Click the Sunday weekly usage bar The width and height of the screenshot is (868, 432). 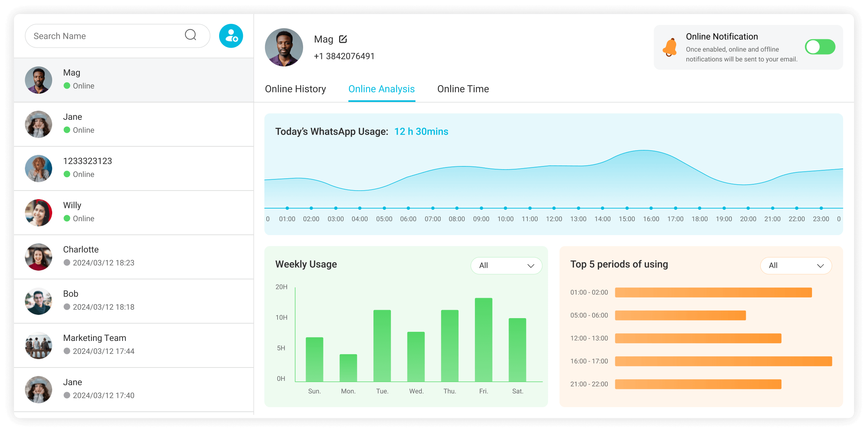point(314,359)
